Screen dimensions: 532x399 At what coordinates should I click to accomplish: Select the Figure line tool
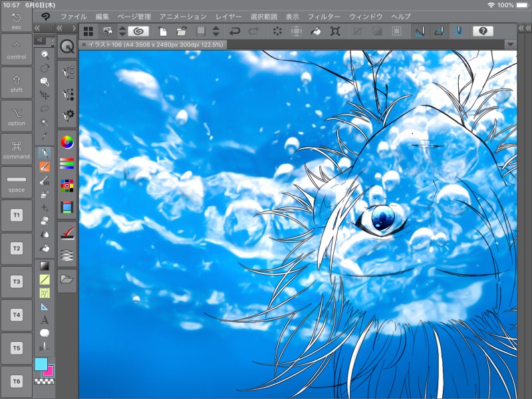coord(45,279)
